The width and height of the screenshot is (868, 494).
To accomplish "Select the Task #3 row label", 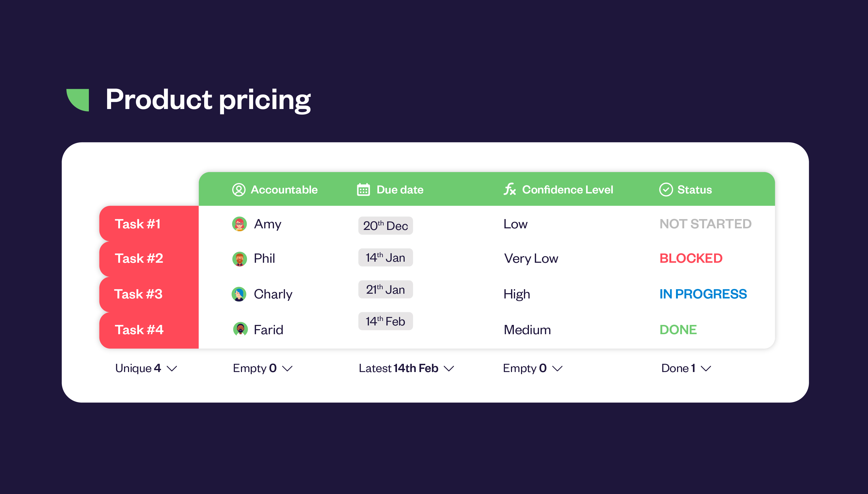I will click(x=138, y=294).
